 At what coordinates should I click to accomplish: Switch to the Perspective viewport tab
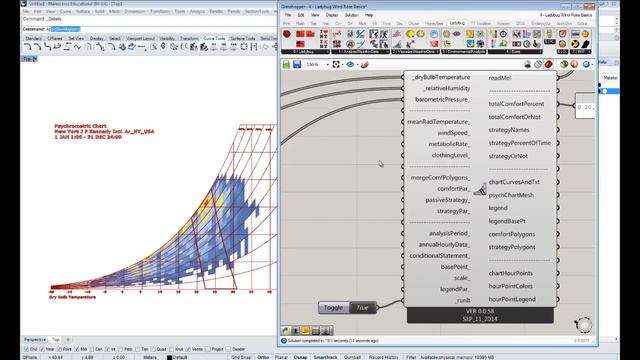(x=35, y=340)
